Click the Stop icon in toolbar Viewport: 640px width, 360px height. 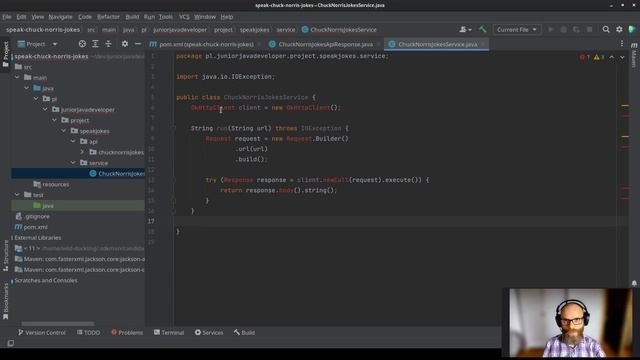point(589,29)
